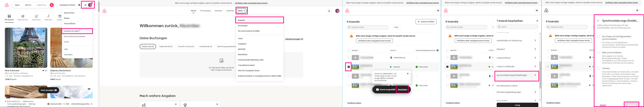Image resolution: width=644 pixels, height=107 pixels.
Task: Toggle the select-all checkbox in the Inserat header
Action: 349,51
